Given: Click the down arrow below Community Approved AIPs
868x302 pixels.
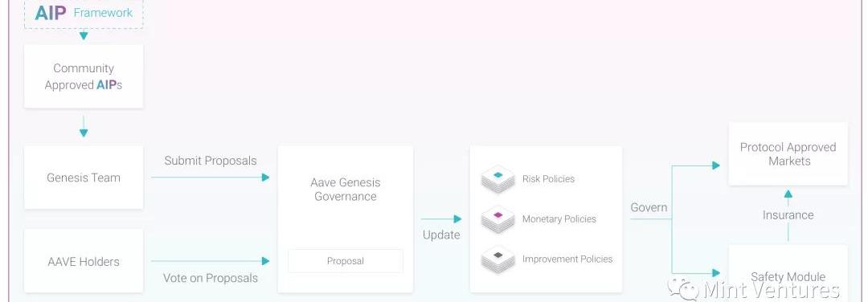Looking at the screenshot, I should 84,126.
